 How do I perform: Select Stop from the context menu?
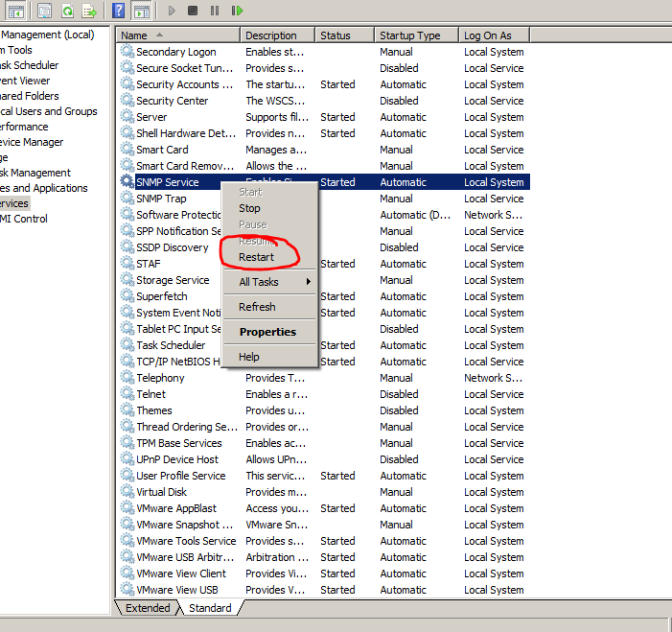[249, 208]
